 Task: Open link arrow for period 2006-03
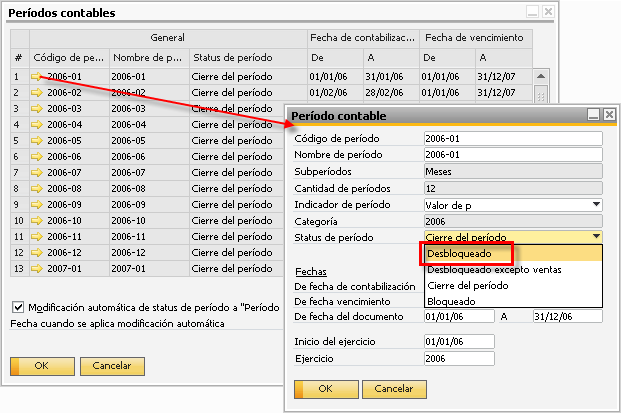[x=36, y=108]
